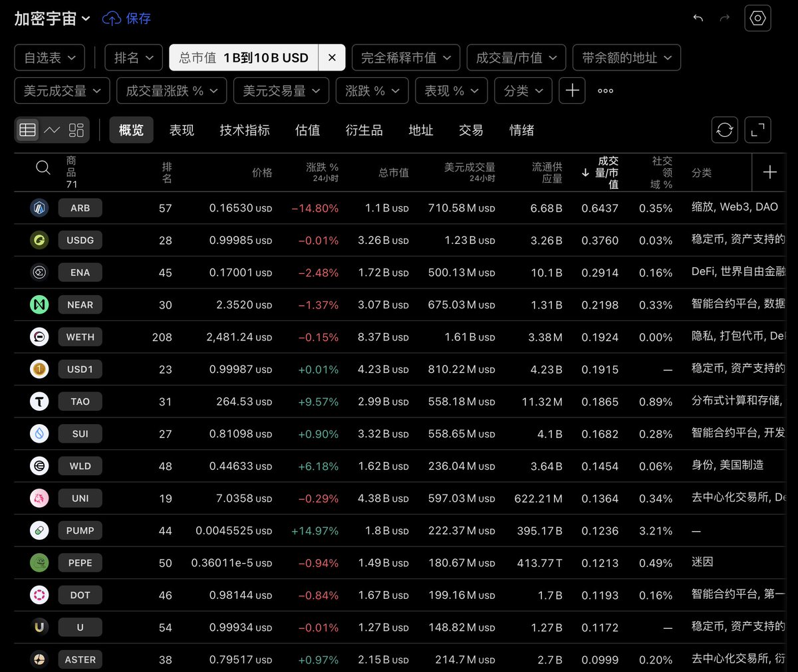
Task: Open the PEPE symbol ticker
Action: (x=80, y=562)
